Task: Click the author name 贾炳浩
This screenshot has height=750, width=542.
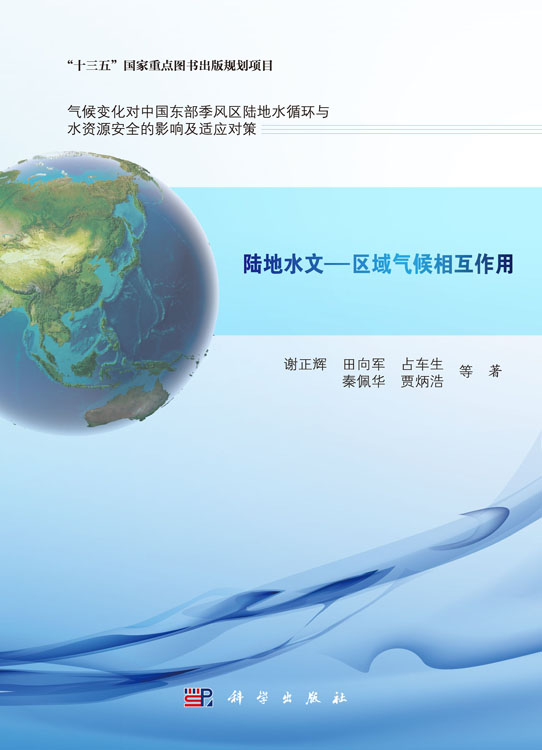Action: click(x=422, y=381)
